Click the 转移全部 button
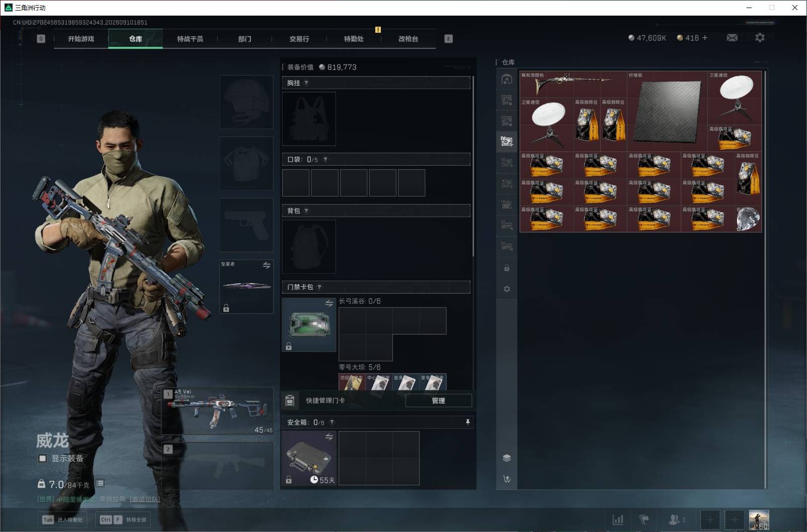 tap(124, 519)
